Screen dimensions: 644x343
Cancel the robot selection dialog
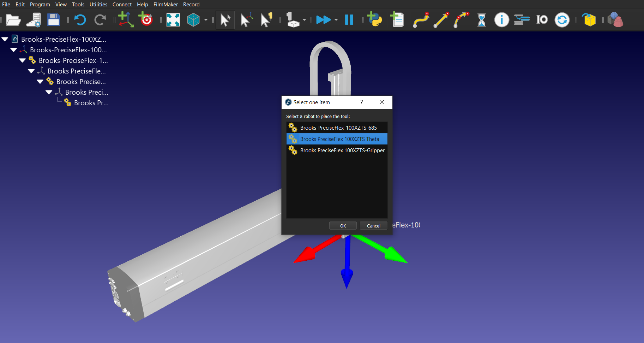373,226
